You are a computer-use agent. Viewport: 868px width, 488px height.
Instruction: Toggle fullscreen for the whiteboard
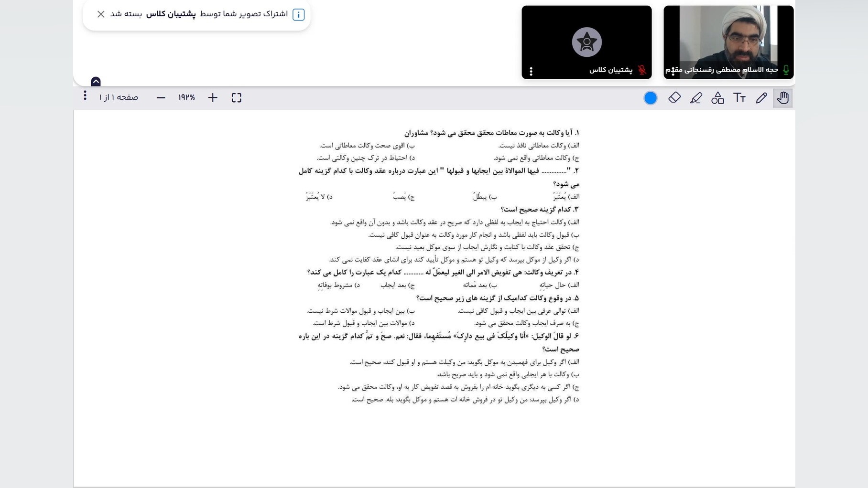pyautogui.click(x=237, y=98)
